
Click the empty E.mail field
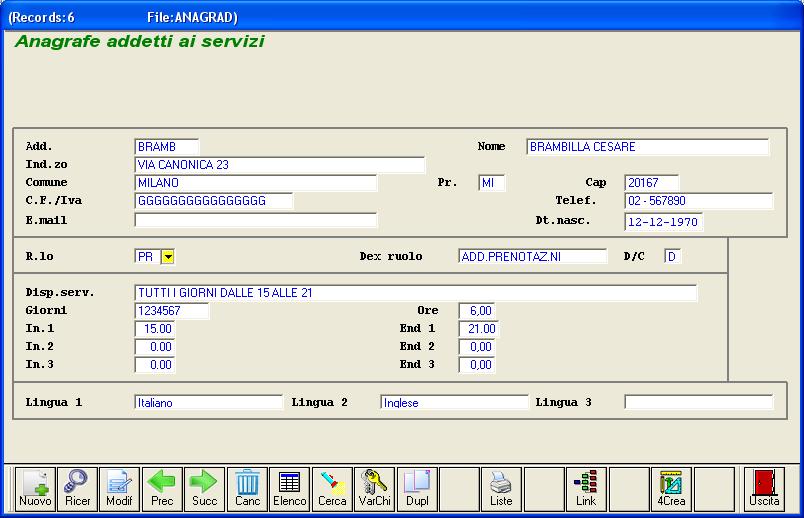coord(255,220)
